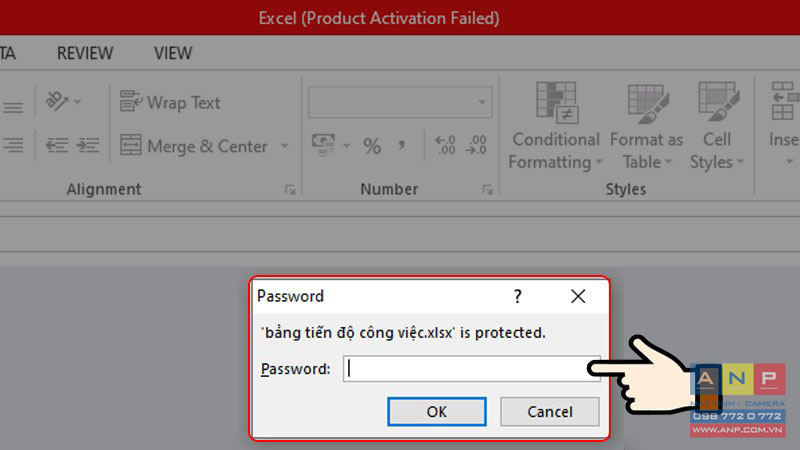Click Cancel in the Password dialog
This screenshot has height=450, width=800.
click(x=549, y=411)
